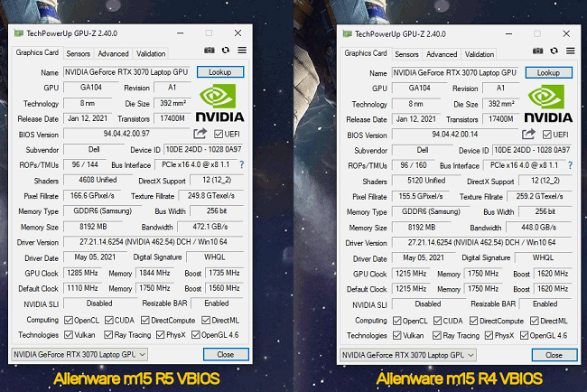Click the Name field in the R5 VBIOS window
Viewport: 587px width, 392px height.
pyautogui.click(x=127, y=72)
